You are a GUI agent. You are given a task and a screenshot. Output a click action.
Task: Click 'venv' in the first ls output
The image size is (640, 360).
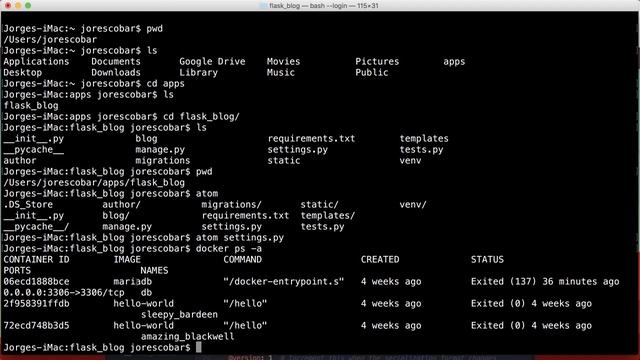point(410,161)
